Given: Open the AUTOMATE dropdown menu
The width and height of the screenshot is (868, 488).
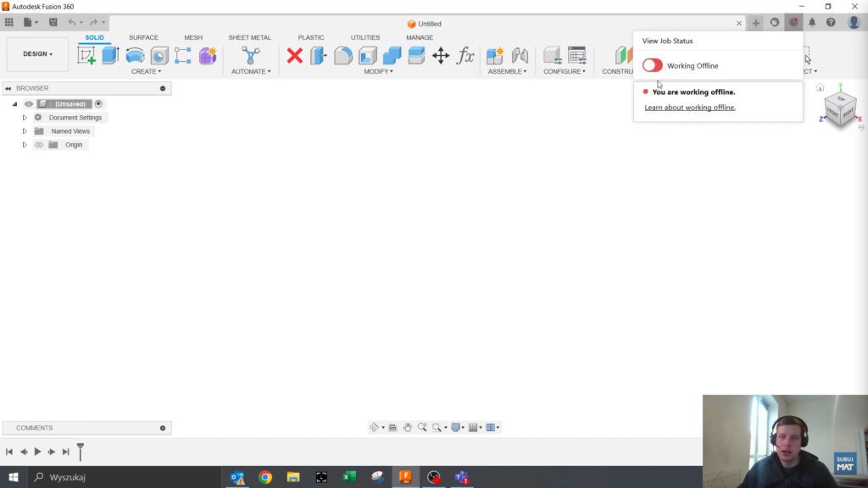Looking at the screenshot, I should (251, 71).
